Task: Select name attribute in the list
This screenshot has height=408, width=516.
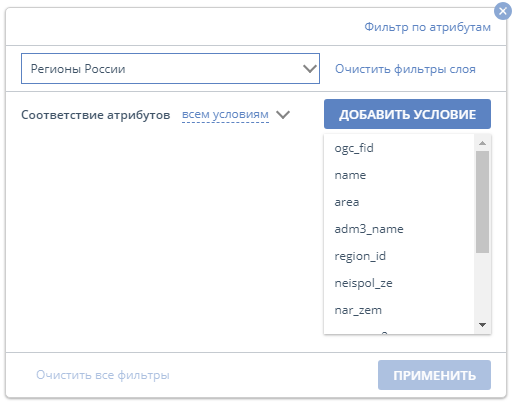Action: pyautogui.click(x=399, y=175)
